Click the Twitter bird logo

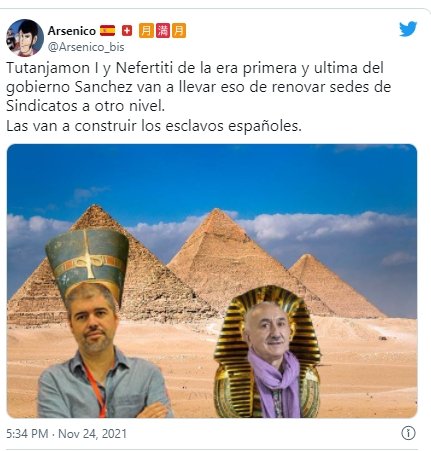click(408, 29)
